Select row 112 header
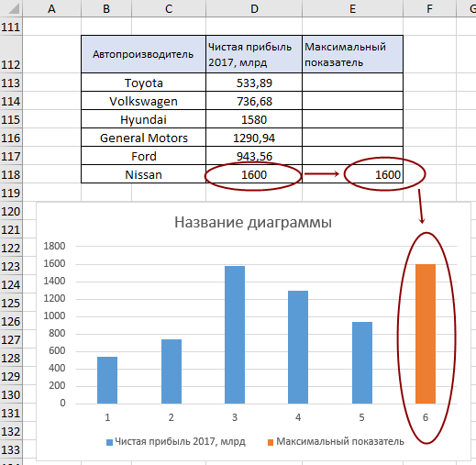This screenshot has width=476, height=465. tap(11, 54)
